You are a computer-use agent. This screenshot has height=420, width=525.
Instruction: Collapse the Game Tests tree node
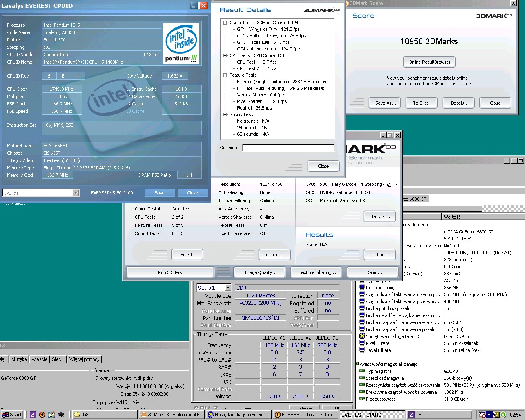point(225,23)
